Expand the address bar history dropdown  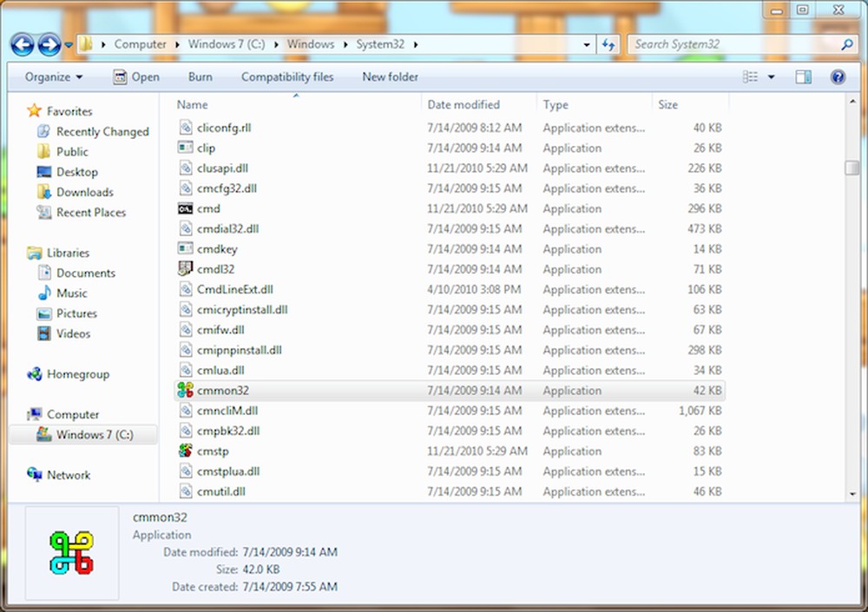click(x=586, y=44)
